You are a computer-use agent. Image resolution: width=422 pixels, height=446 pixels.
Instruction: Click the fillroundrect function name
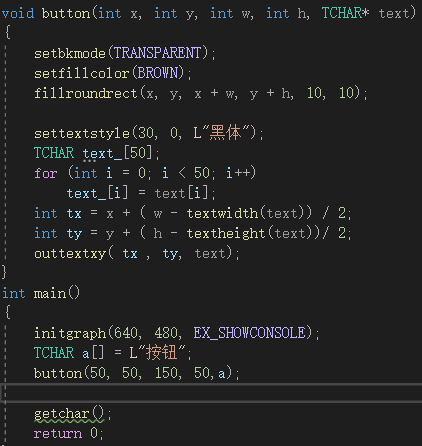pos(86,93)
